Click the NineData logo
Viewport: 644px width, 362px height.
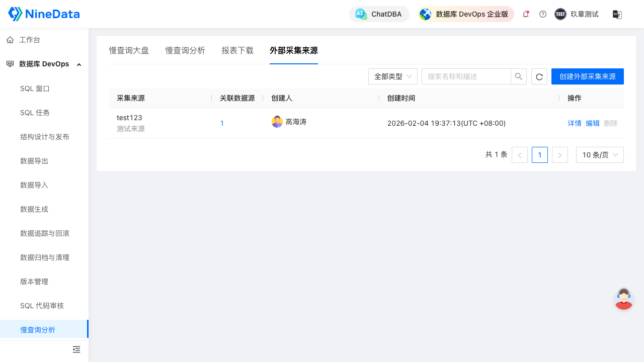coord(44,14)
